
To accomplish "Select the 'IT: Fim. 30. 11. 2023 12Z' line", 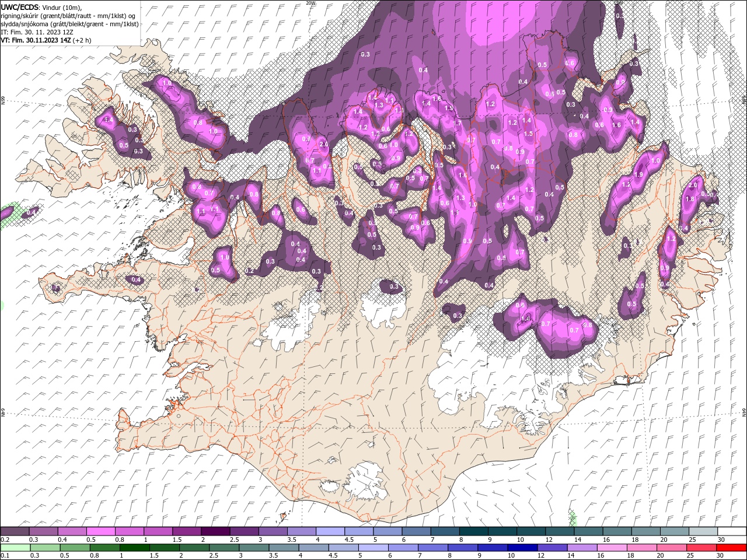I will (x=37, y=32).
